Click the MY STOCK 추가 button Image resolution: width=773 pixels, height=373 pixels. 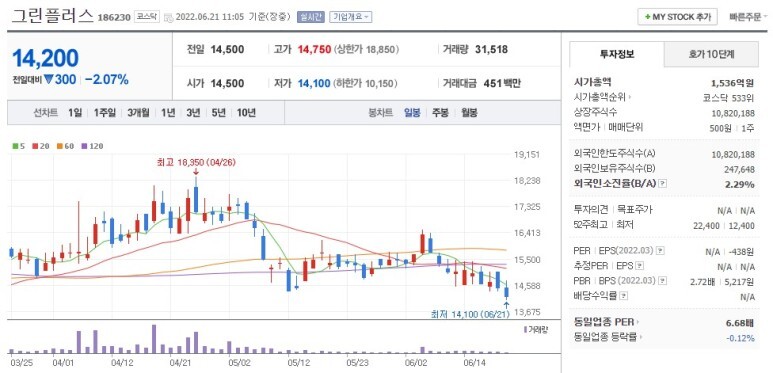coord(677,17)
